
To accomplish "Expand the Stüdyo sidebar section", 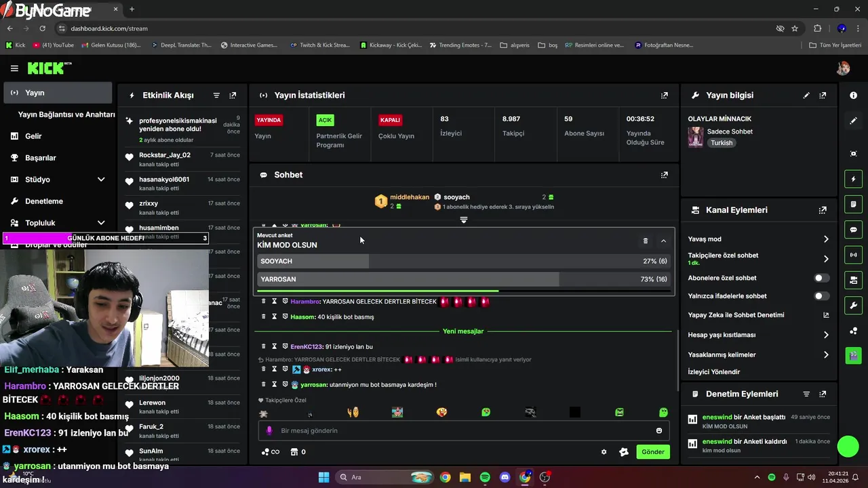I will (x=101, y=180).
